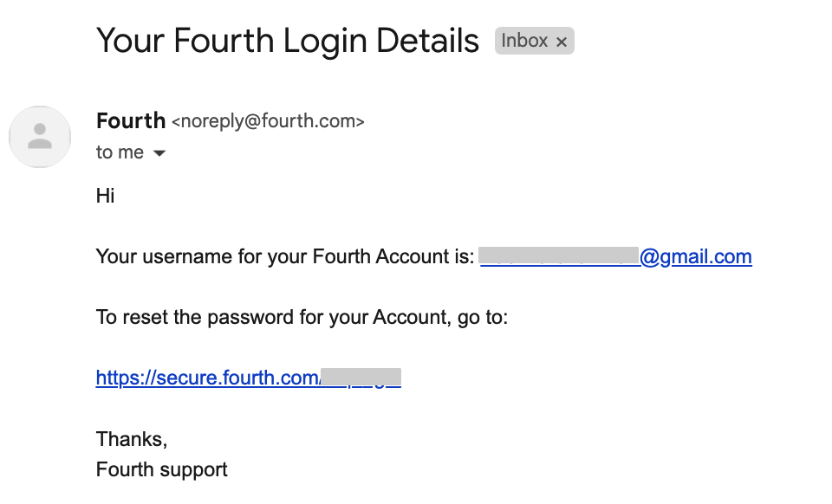
Task: Remove the Inbox label via its x icon
Action: click(562, 42)
